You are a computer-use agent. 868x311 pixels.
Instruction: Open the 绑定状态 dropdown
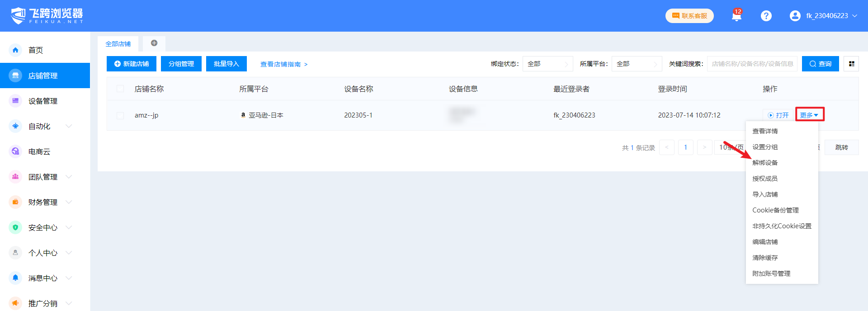(547, 64)
